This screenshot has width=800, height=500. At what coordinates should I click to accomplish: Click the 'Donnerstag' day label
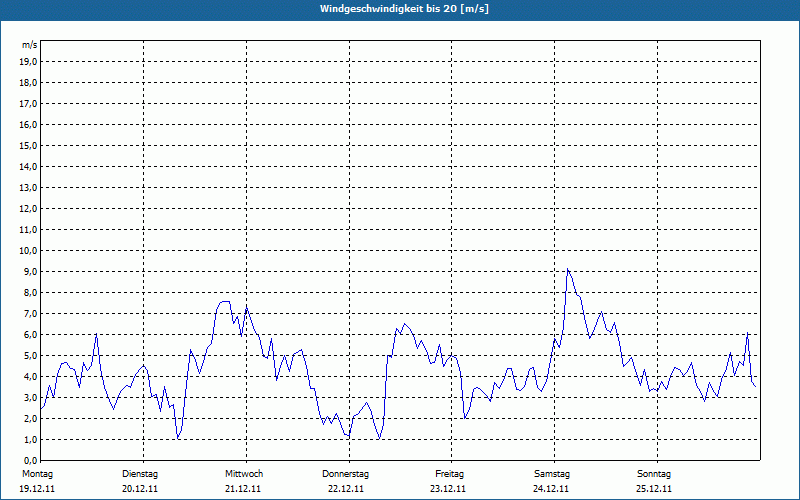pos(345,474)
